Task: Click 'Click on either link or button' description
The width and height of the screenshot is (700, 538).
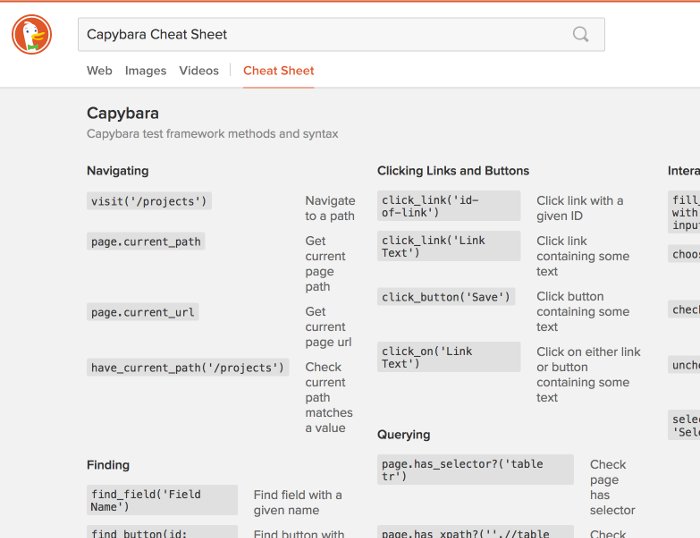Action: click(x=588, y=375)
